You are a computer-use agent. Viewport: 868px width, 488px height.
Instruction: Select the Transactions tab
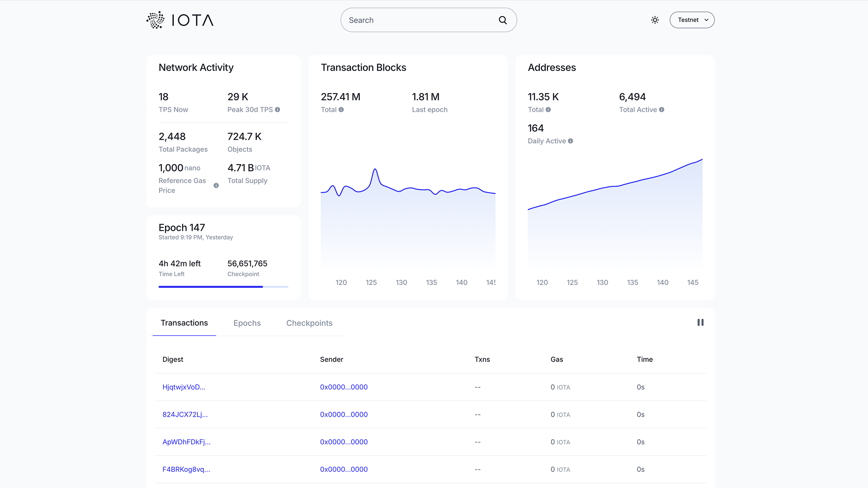(x=184, y=323)
